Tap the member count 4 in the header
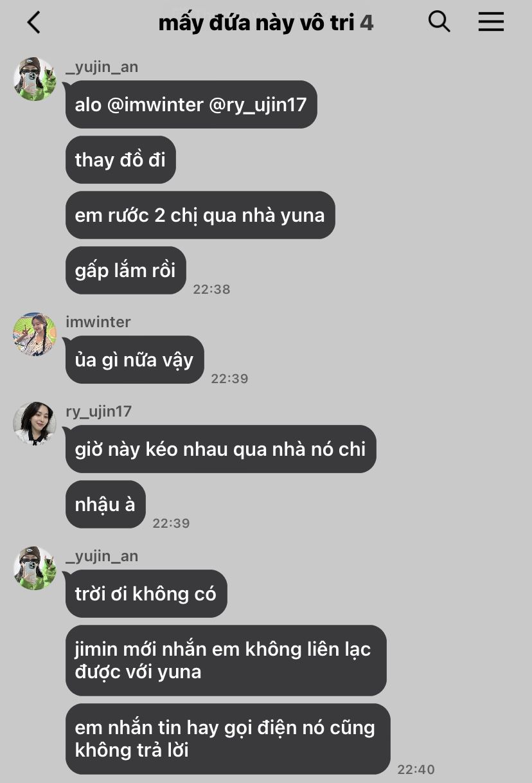This screenshot has height=783, width=532. 366,23
